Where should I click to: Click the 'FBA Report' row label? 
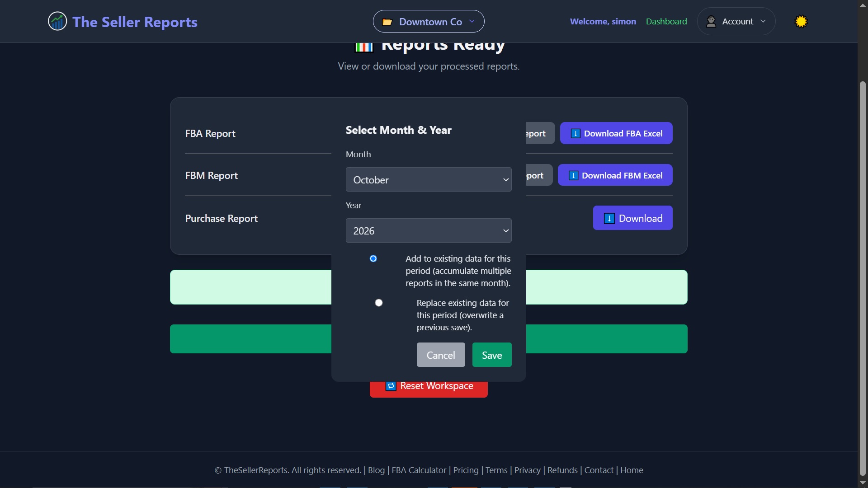pyautogui.click(x=210, y=133)
